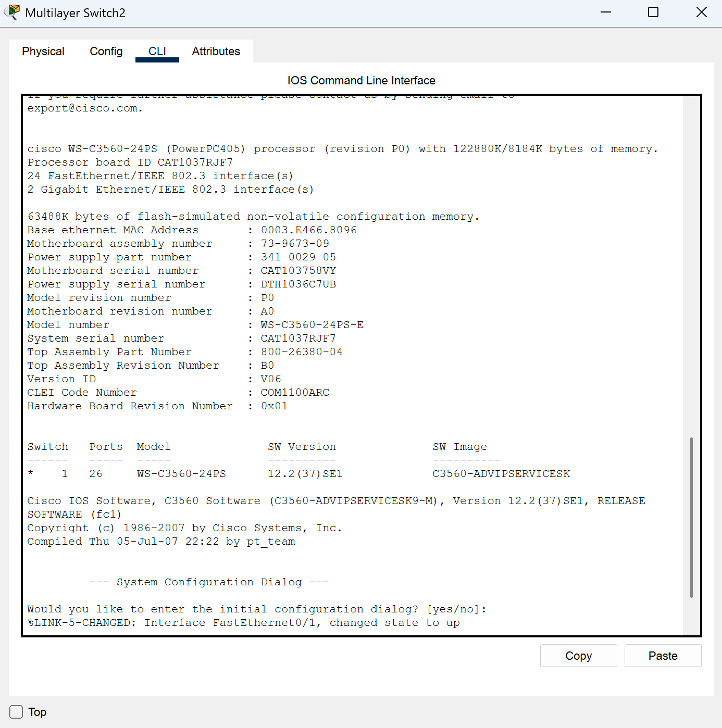722x728 pixels.
Task: Click Version ID value V06
Action: 271,379
